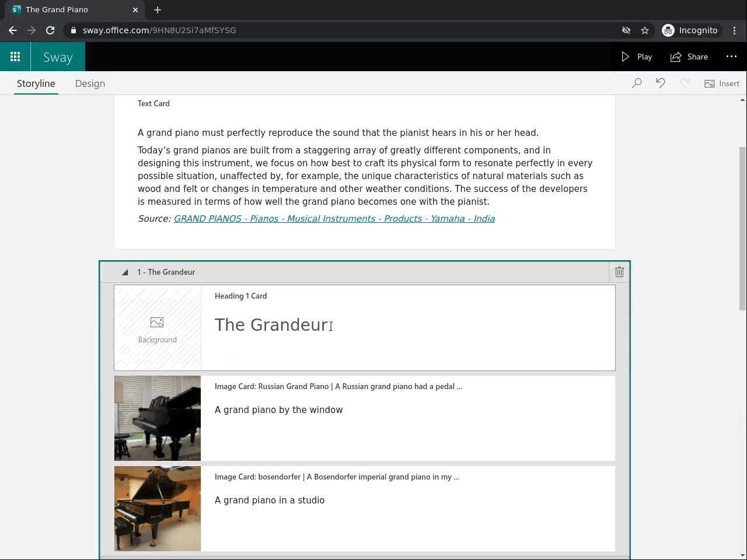Click the blocked cookies icon in address bar
This screenshot has width=747, height=560.
point(626,30)
